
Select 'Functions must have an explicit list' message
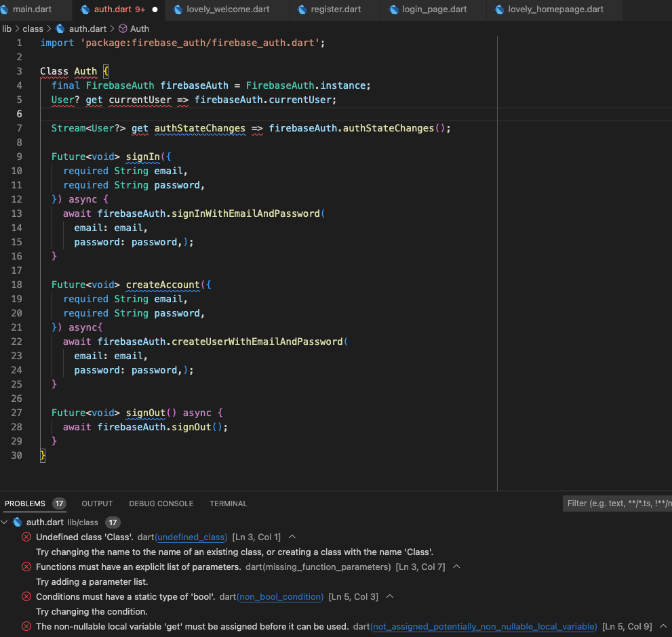[x=138, y=567]
